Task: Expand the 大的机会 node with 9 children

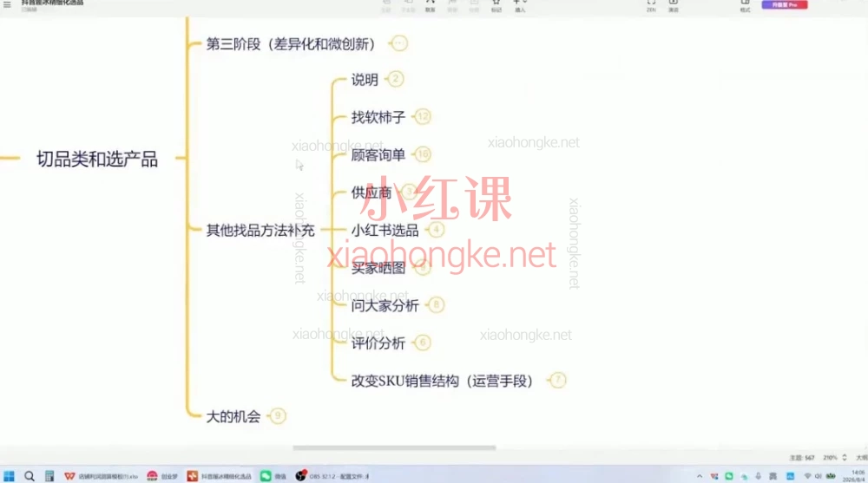Action: pos(278,416)
